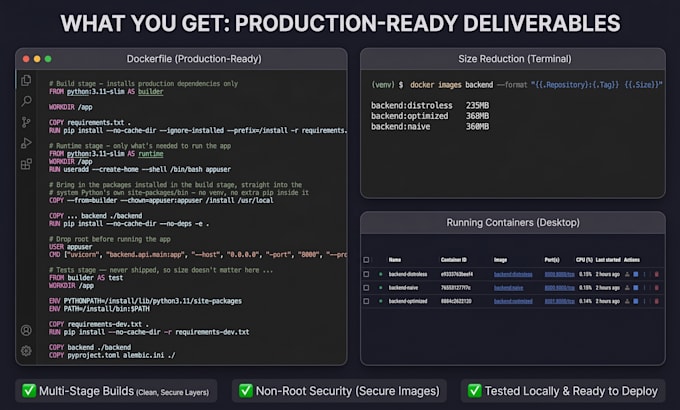Open the Run and Debug play icon
This screenshot has width=680, height=410.
pyautogui.click(x=26, y=143)
